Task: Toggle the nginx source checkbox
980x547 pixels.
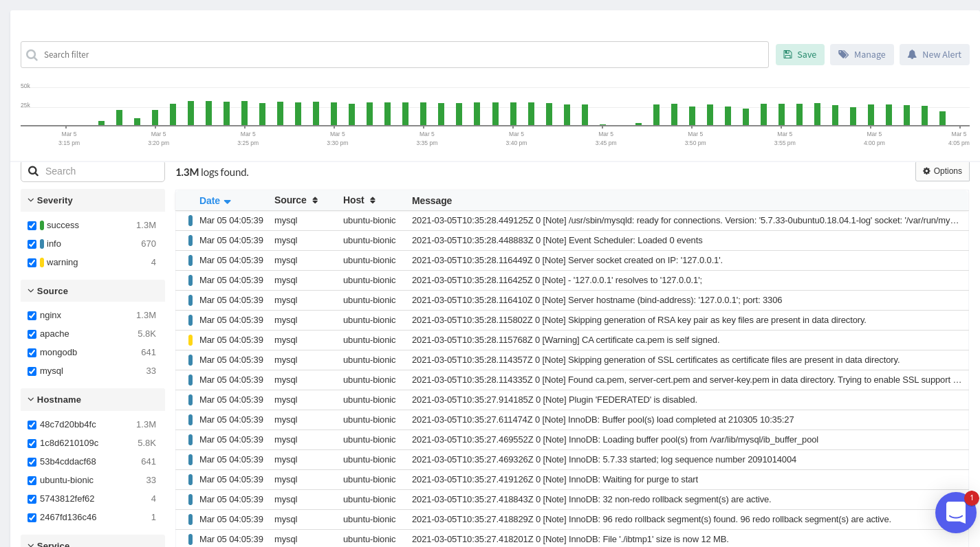Action: point(32,315)
